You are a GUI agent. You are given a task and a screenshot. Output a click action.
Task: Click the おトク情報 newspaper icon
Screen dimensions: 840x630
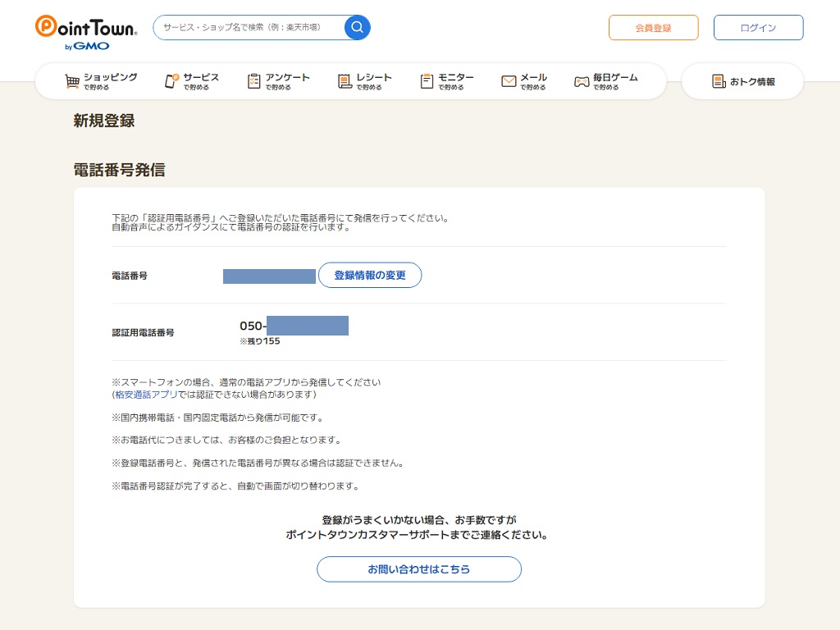[x=719, y=81]
